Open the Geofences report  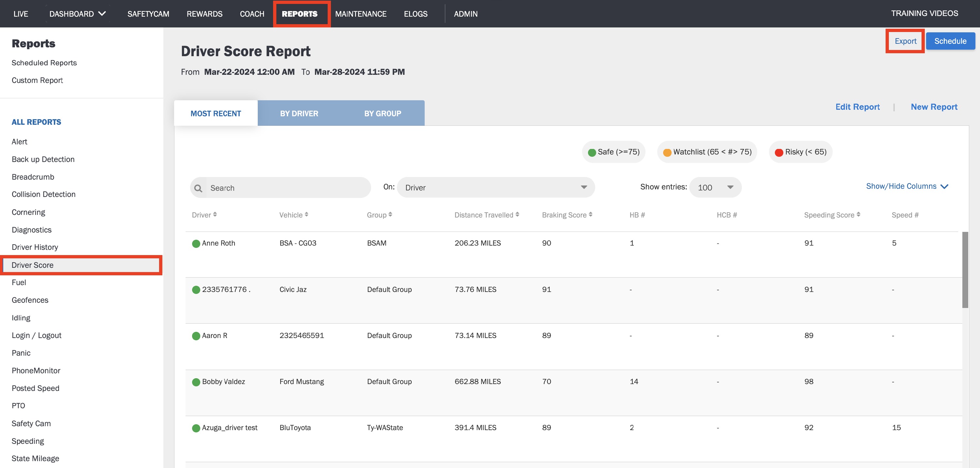[x=30, y=300]
